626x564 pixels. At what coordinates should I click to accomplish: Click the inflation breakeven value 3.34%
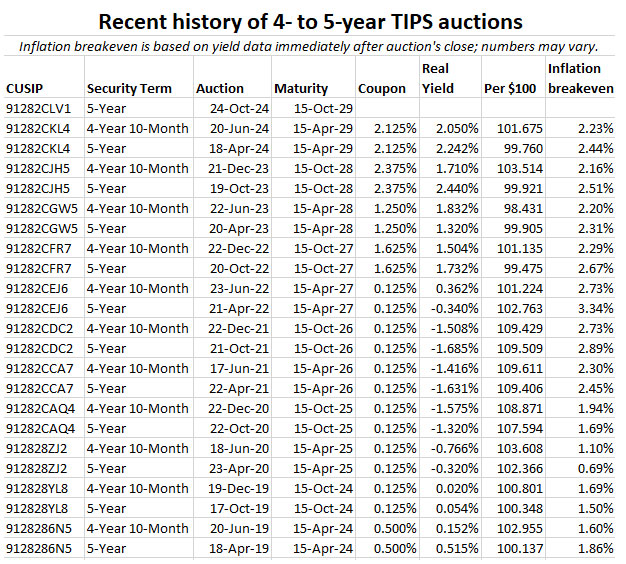[x=590, y=308]
